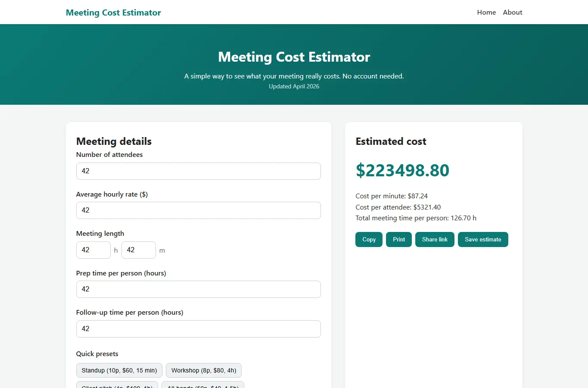Select the $223498.80 total cost figure

click(x=402, y=170)
